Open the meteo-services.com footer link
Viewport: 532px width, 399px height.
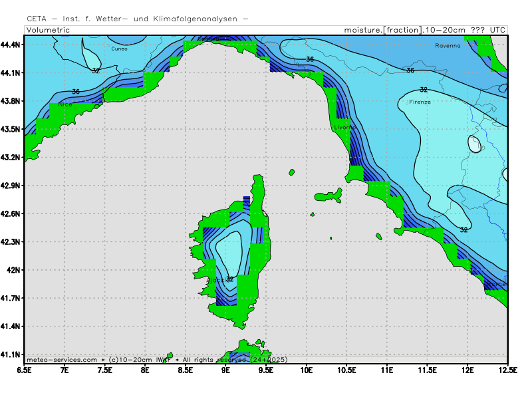click(x=62, y=360)
